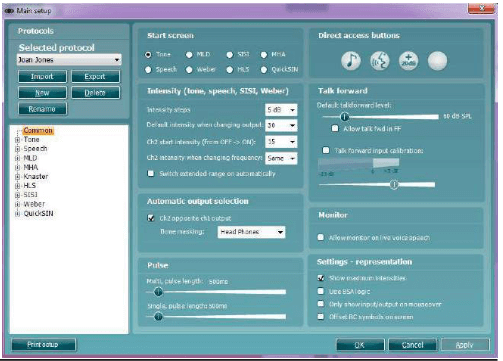Click the empty direct access button
503x361 pixels.
[x=437, y=61]
